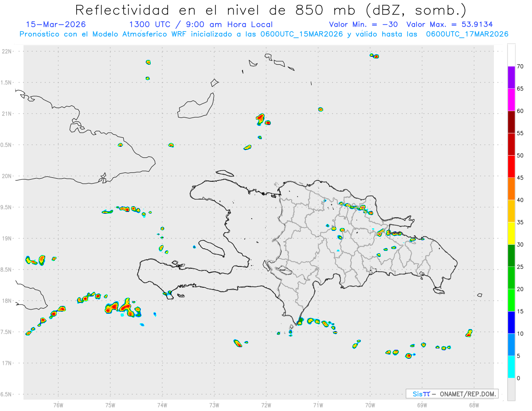
Task: Select the gold 35–40 dBZ colorbar segment
Action: coord(511,211)
